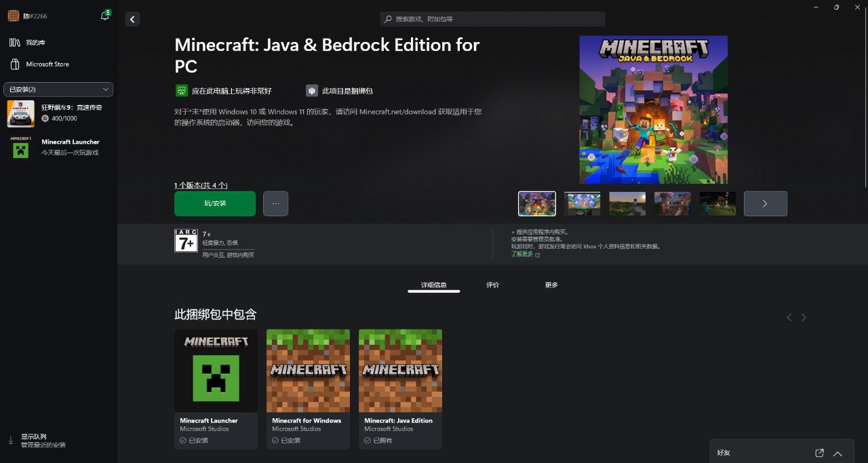
Task: Click the search games input field
Action: tap(492, 19)
